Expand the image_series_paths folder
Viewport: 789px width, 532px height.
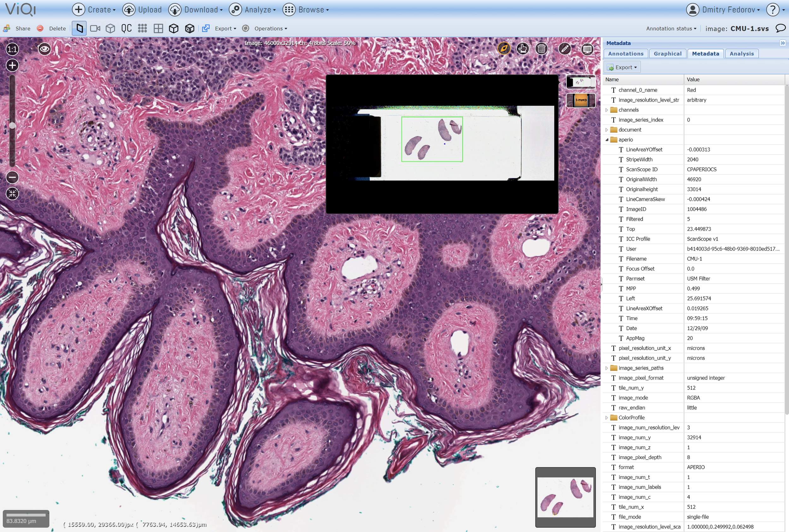pos(606,368)
